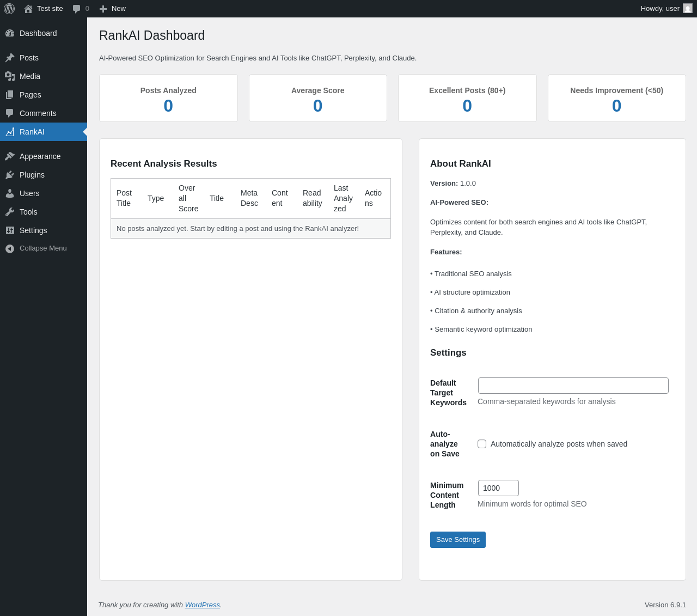697x616 pixels.
Task: Click the 'Traditional SEO analysis' feature line
Action: pos(471,274)
